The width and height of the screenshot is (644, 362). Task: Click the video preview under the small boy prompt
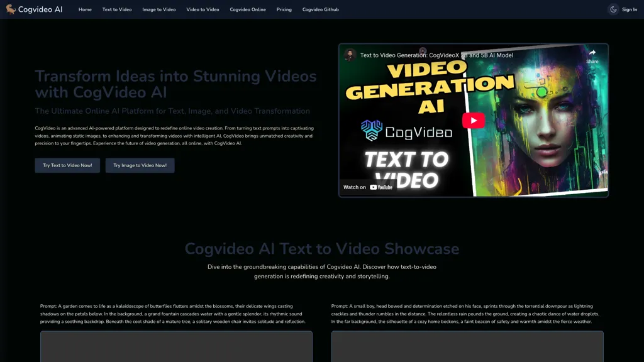(467, 346)
